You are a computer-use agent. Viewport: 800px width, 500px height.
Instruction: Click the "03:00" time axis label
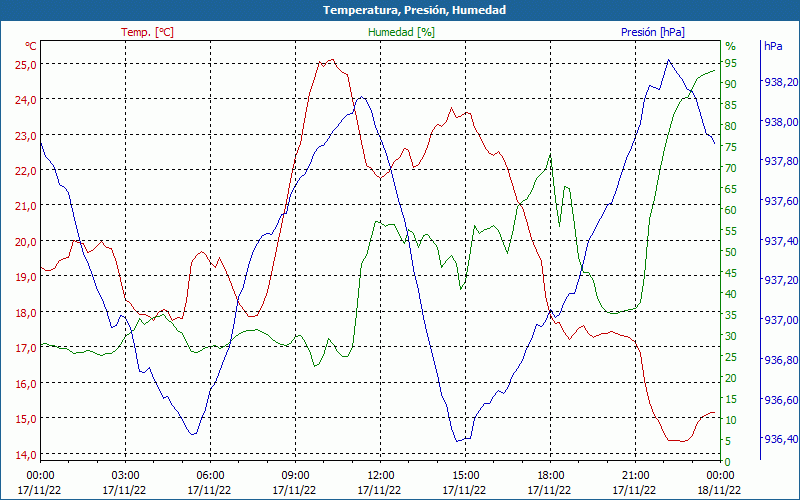coord(125,476)
